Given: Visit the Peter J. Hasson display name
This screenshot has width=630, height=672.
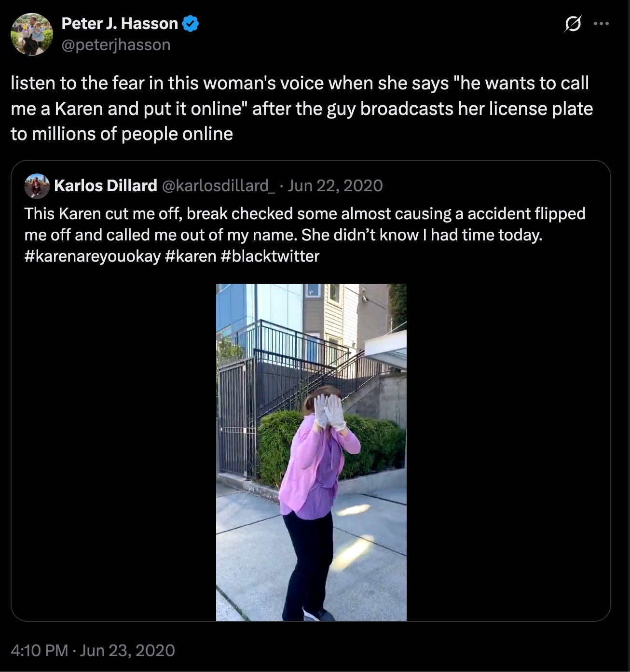Looking at the screenshot, I should point(120,24).
